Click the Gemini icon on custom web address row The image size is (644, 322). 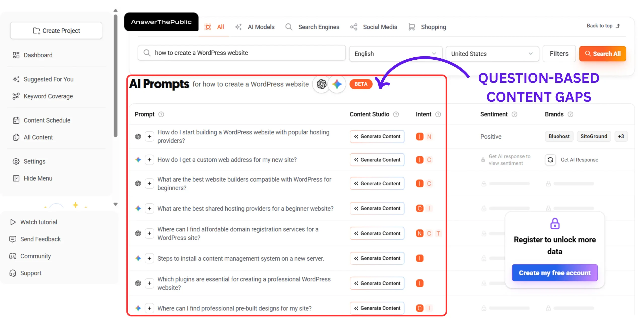point(138,159)
